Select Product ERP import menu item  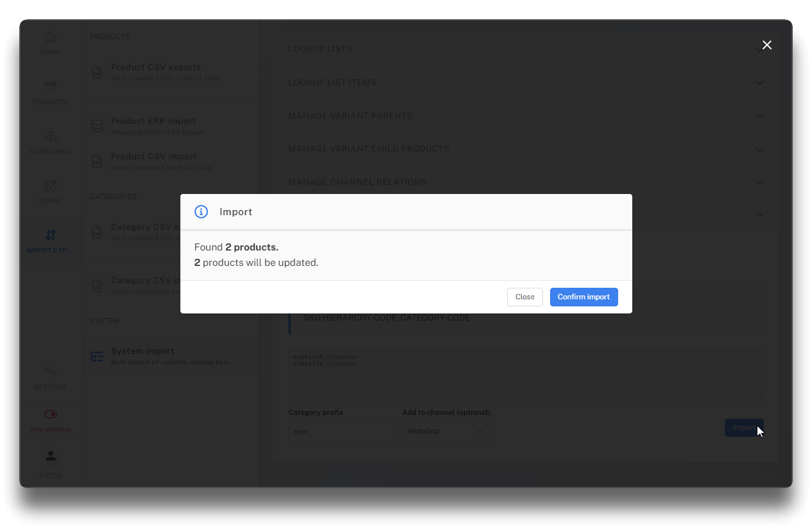pyautogui.click(x=153, y=121)
